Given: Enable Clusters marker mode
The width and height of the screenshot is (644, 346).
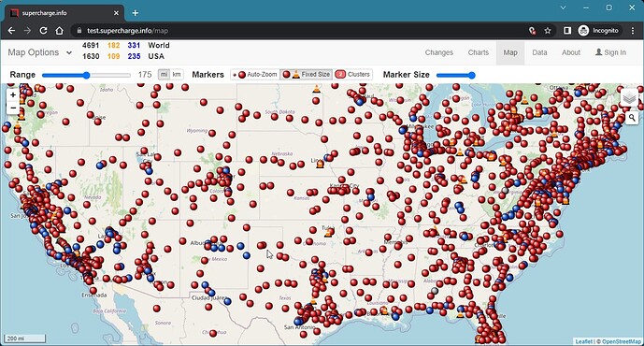Looking at the screenshot, I should 352,75.
